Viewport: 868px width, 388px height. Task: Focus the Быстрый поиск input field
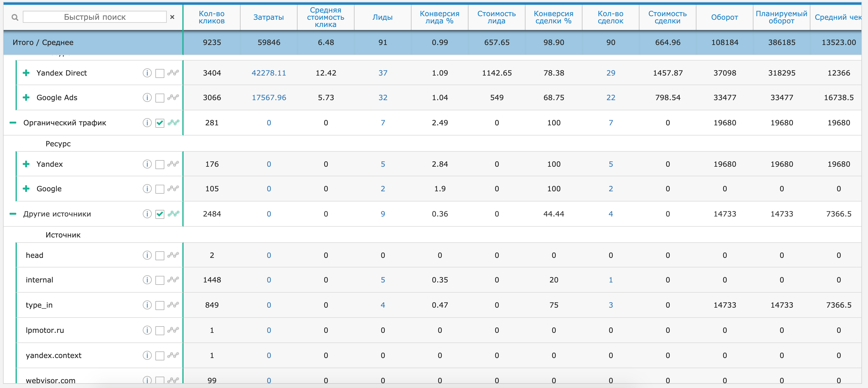[95, 17]
